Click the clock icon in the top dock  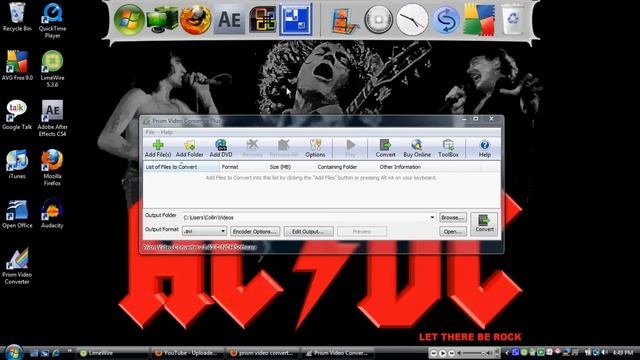click(412, 19)
